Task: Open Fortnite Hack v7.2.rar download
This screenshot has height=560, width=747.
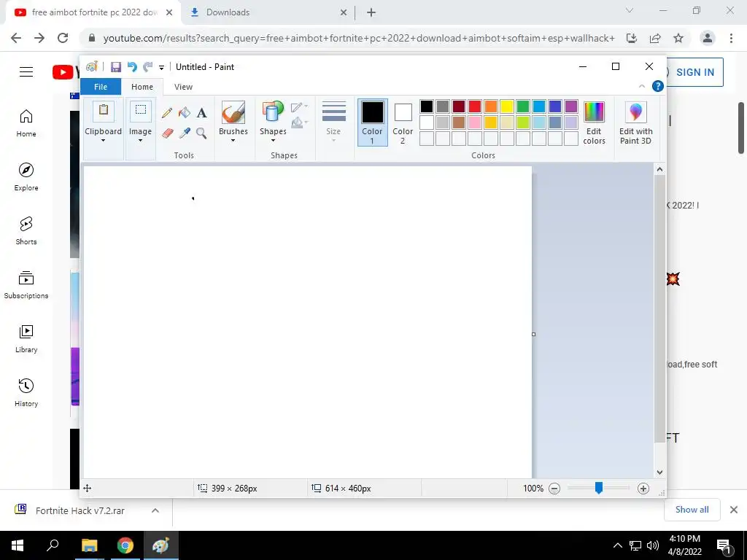Action: [x=80, y=510]
